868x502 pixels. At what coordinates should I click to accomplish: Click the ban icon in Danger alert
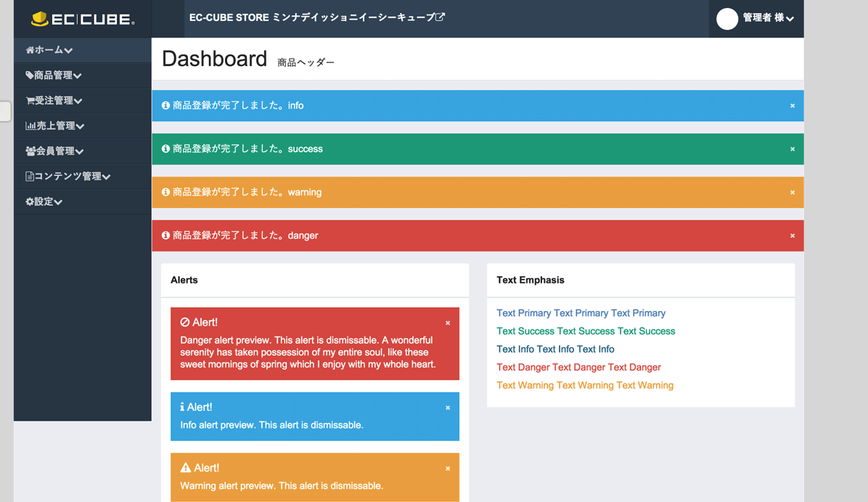coord(185,322)
